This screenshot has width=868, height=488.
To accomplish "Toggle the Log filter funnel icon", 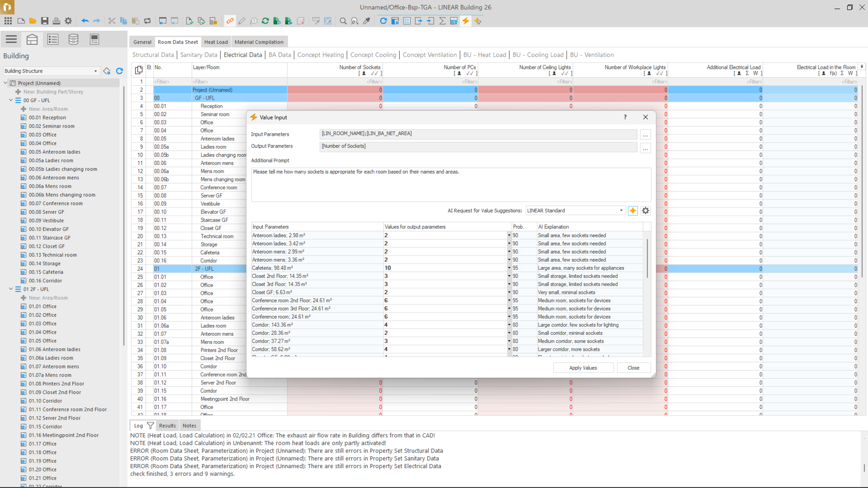I will (150, 426).
